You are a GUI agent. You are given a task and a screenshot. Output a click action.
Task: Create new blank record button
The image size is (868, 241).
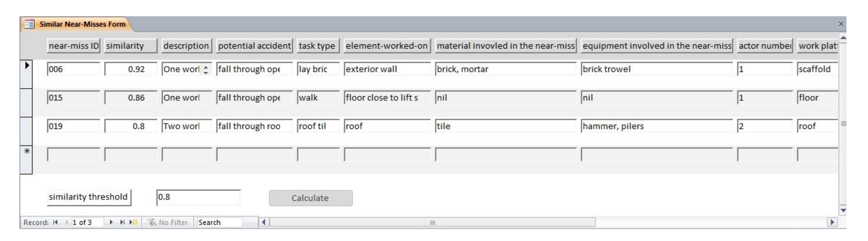tap(133, 222)
